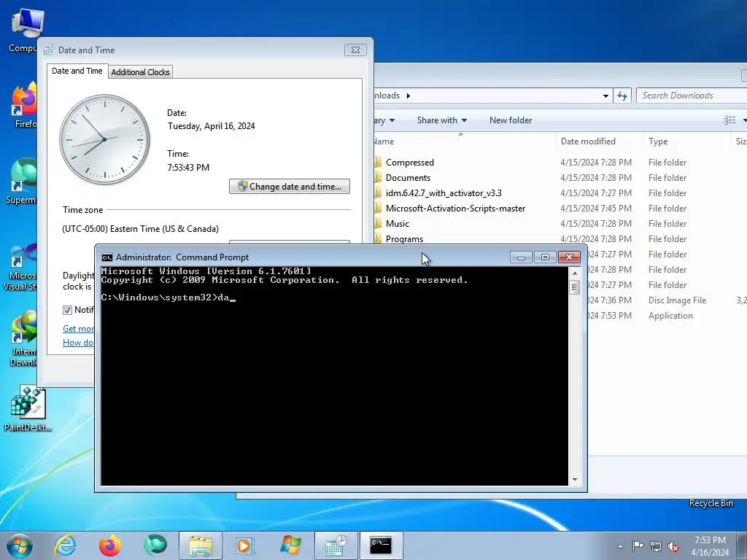
Task: Switch to Windows Explorer taskbar button
Action: click(200, 545)
